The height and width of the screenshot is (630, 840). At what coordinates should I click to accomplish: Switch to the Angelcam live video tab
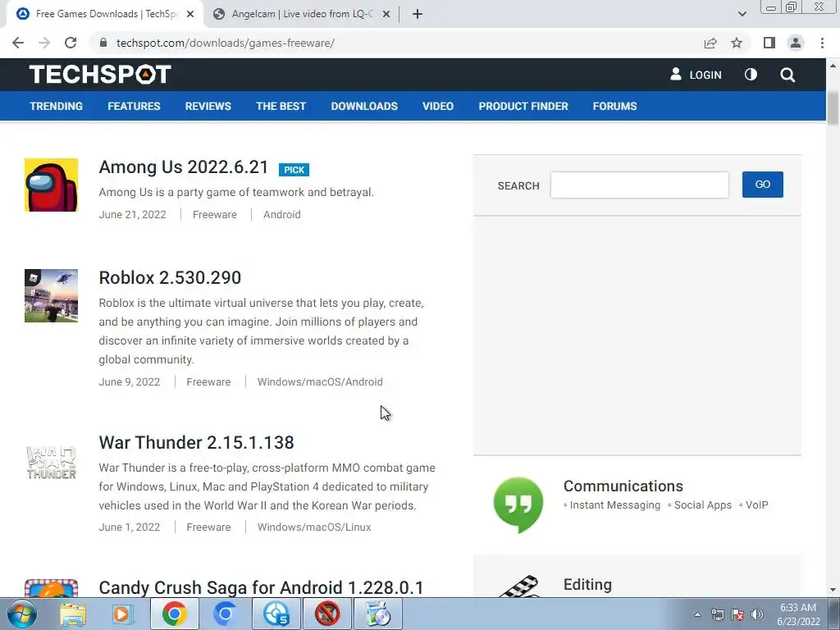click(302, 14)
